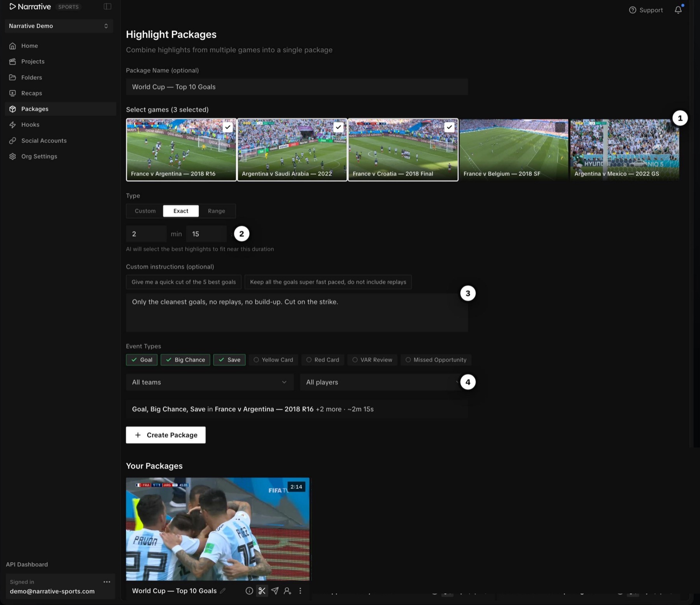Deselect France v Croatia Final checkbox
Screen dimensions: 700x605
click(x=449, y=127)
